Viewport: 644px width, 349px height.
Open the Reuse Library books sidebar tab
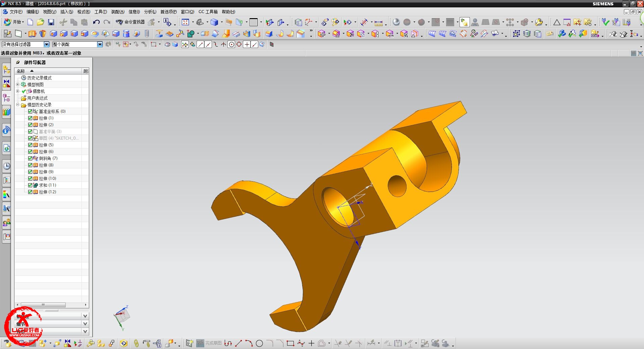7,112
